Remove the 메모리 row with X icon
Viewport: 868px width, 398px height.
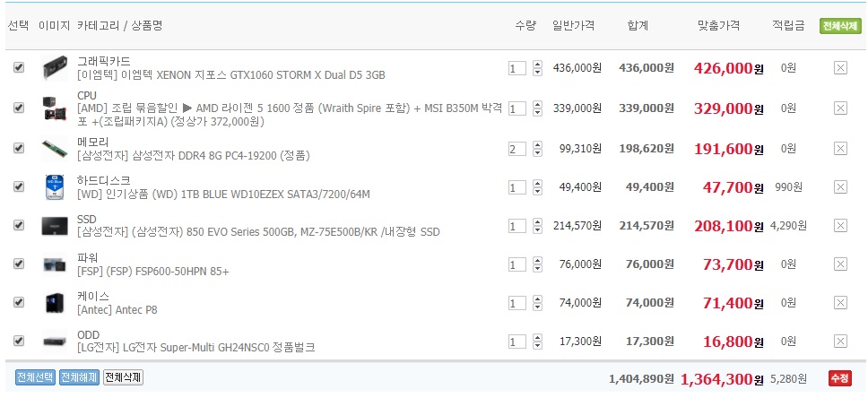point(840,148)
